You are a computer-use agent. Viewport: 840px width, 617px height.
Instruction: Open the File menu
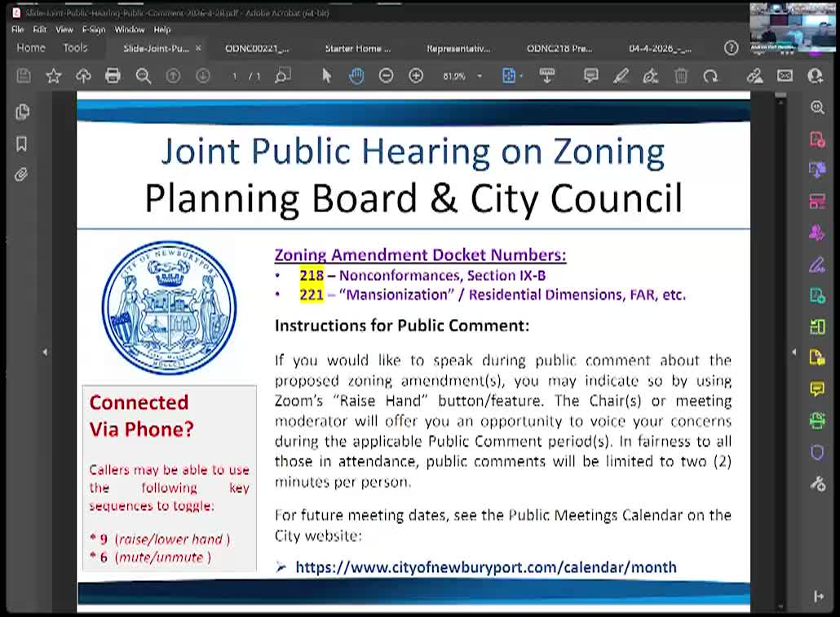click(x=18, y=29)
